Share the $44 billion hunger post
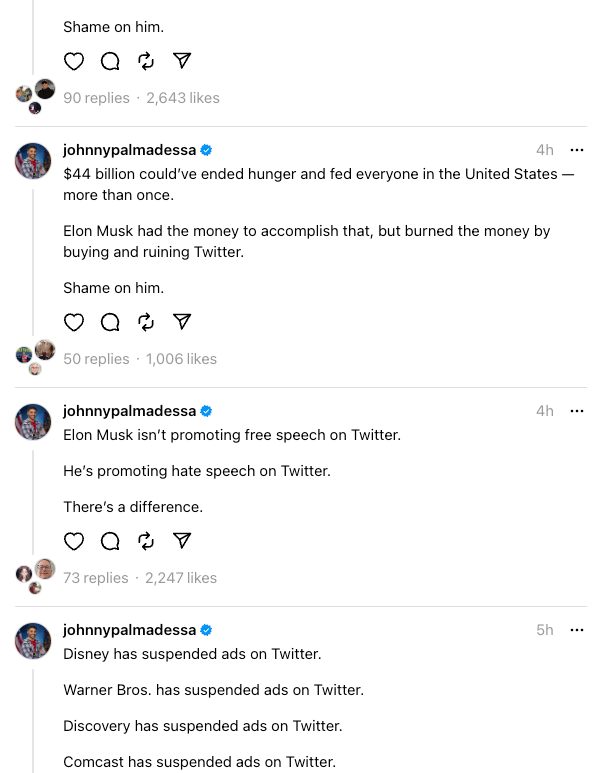 pos(182,322)
